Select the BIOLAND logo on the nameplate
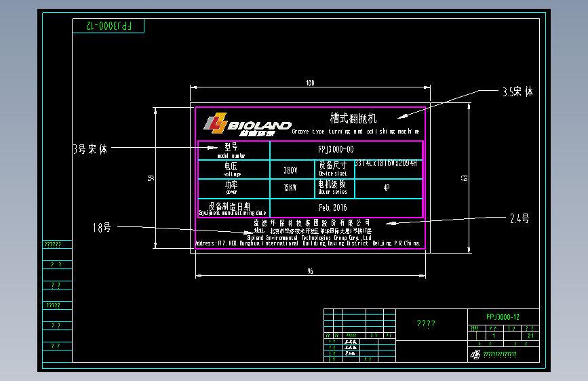The width and height of the screenshot is (588, 381). pos(247,124)
